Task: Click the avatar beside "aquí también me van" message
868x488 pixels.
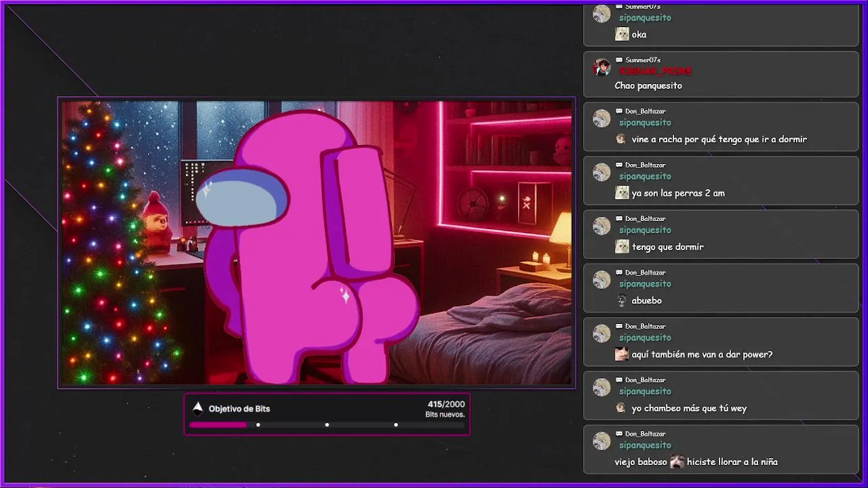Action: click(x=601, y=333)
